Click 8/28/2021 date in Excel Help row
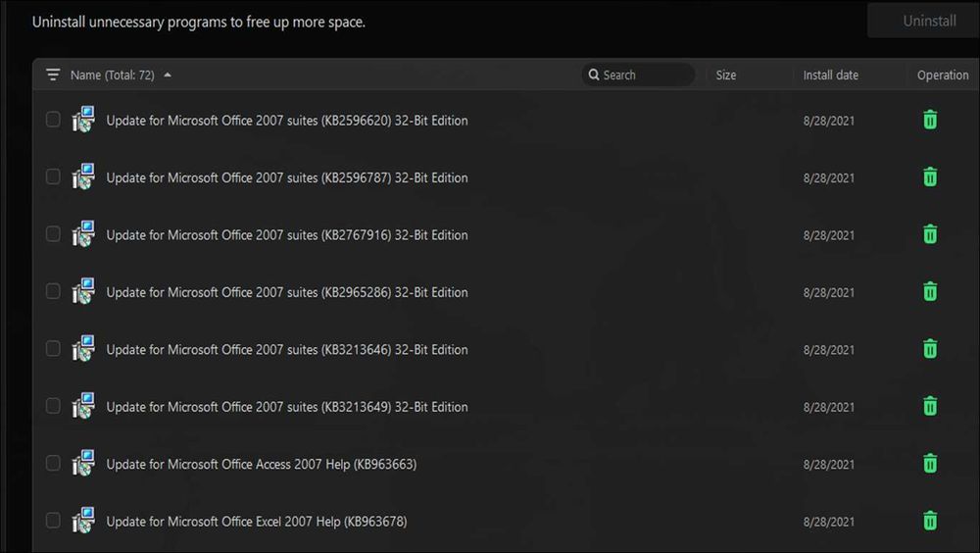The image size is (980, 553). click(829, 522)
